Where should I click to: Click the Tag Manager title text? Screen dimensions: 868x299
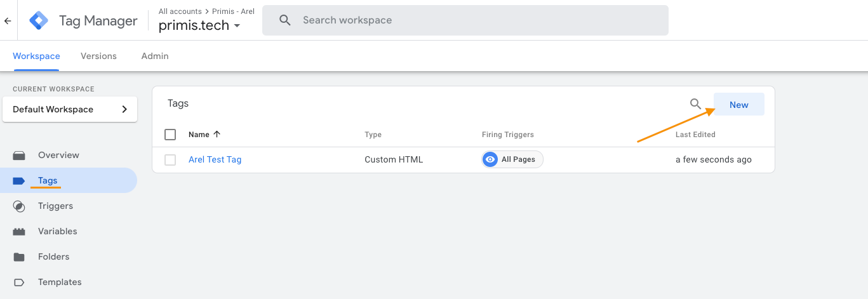[98, 20]
